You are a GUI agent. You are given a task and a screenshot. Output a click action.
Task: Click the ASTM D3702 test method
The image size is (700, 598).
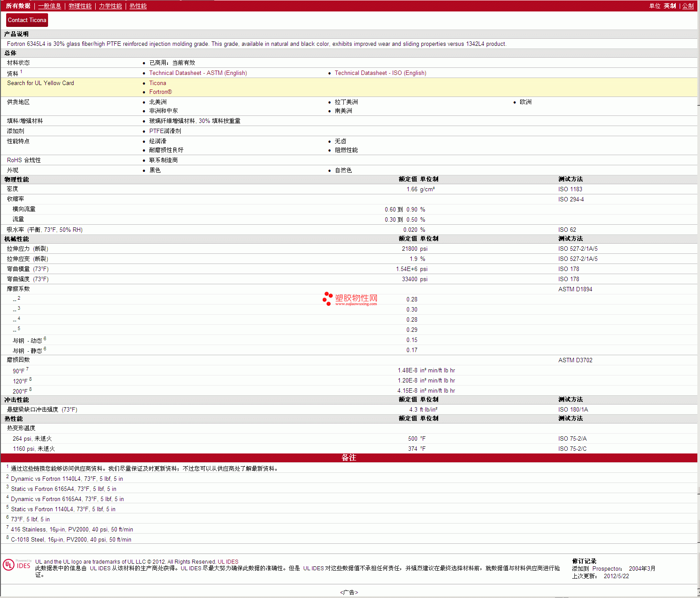[x=575, y=360]
